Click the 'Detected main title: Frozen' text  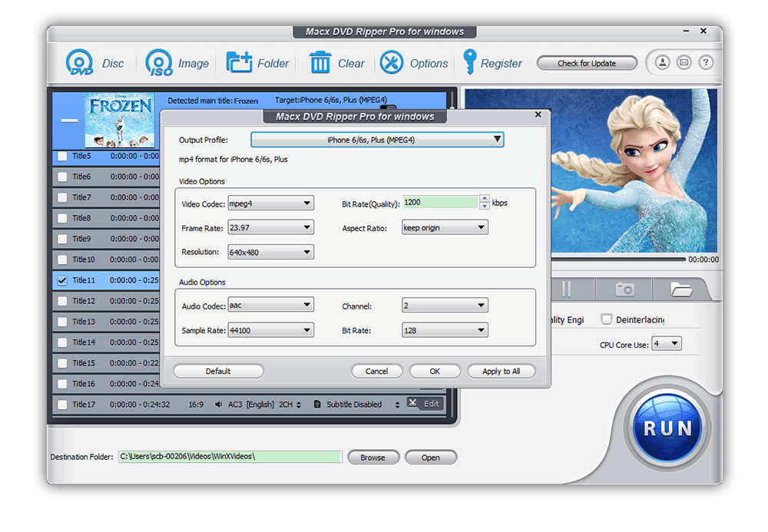213,101
